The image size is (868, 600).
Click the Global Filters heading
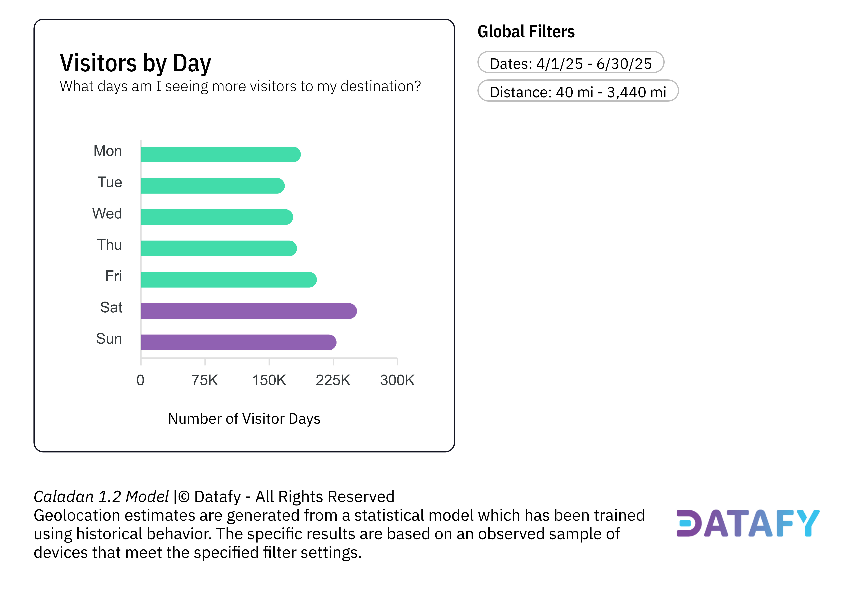coord(526,32)
